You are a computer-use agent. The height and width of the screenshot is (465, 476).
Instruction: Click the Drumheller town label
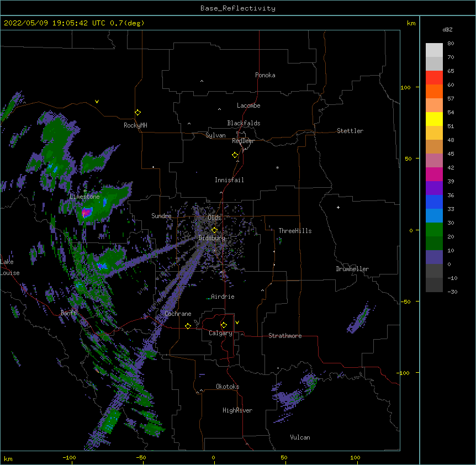(x=352, y=269)
